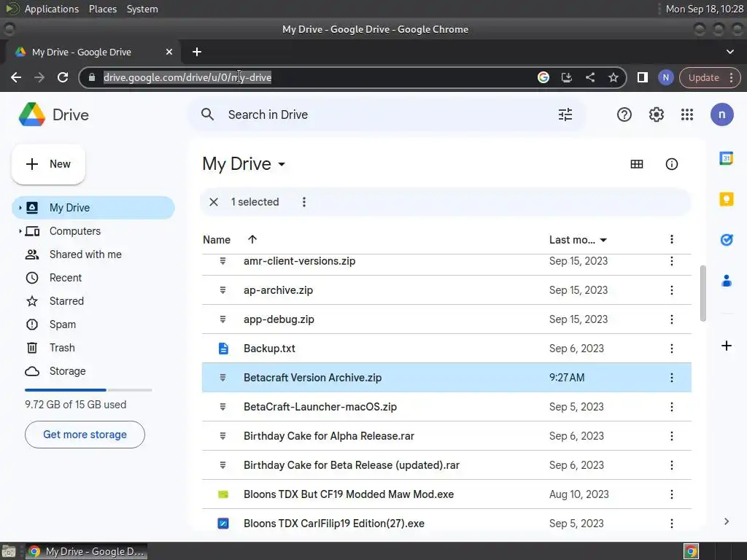Click the share page icon

point(589,77)
